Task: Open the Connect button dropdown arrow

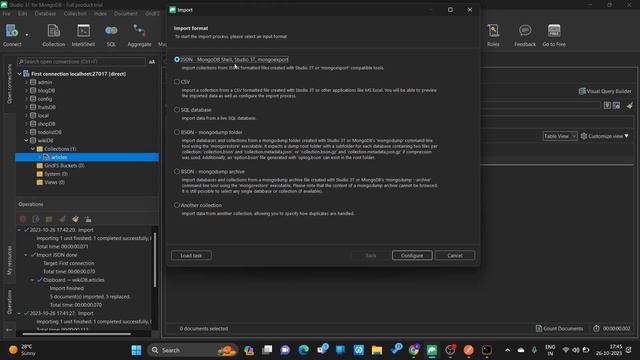Action: (27, 35)
